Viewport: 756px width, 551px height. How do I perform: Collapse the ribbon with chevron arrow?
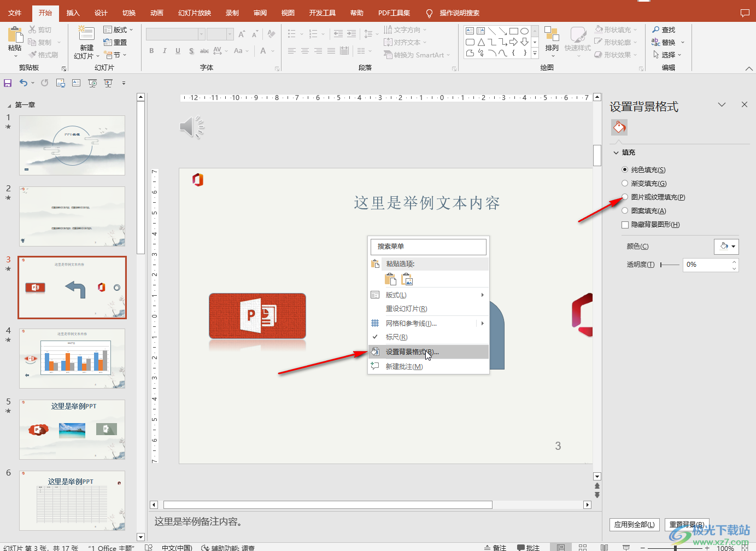tap(748, 68)
